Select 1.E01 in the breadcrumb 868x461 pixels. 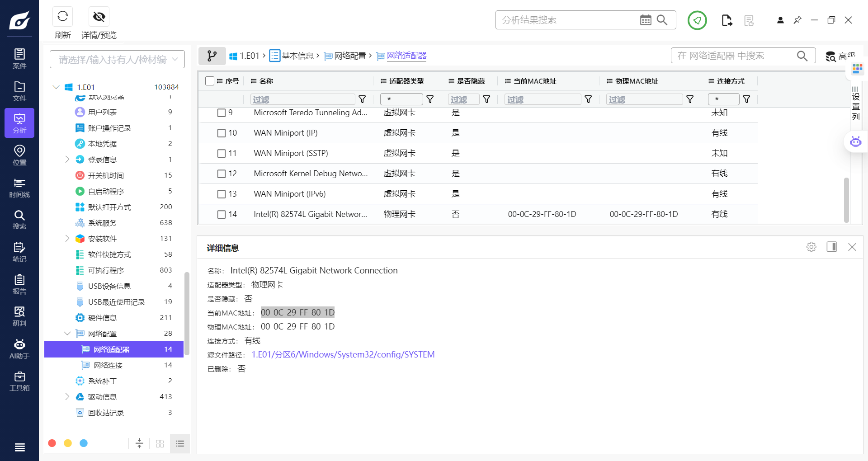245,56
